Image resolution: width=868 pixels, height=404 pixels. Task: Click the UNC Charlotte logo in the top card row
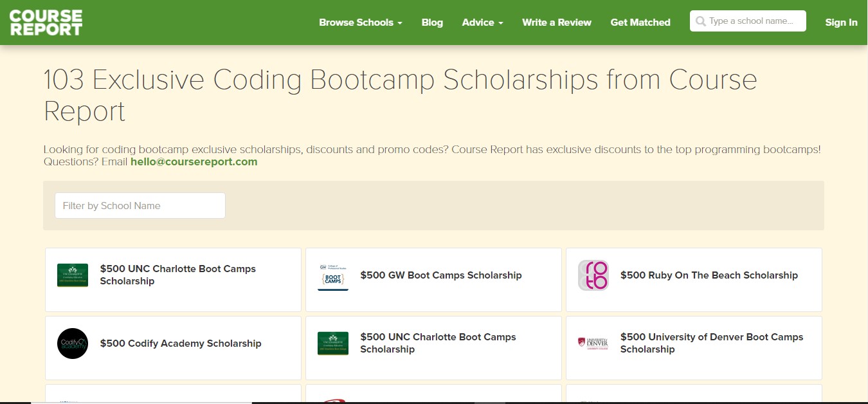[73, 275]
